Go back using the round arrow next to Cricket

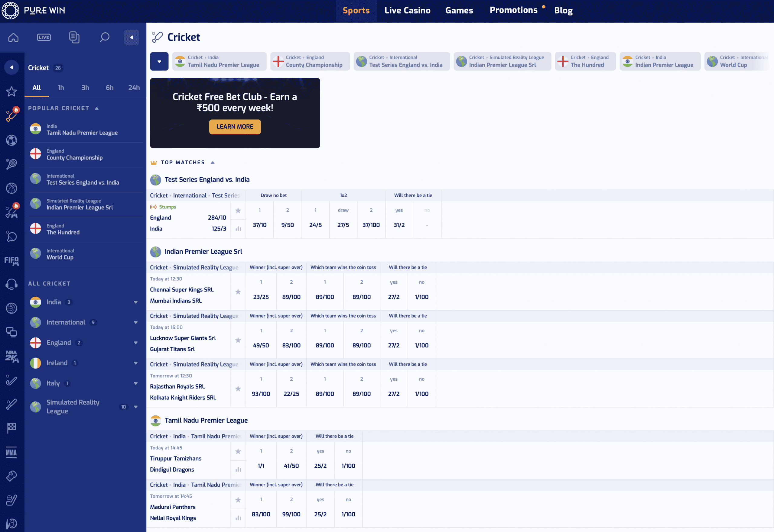(x=11, y=68)
